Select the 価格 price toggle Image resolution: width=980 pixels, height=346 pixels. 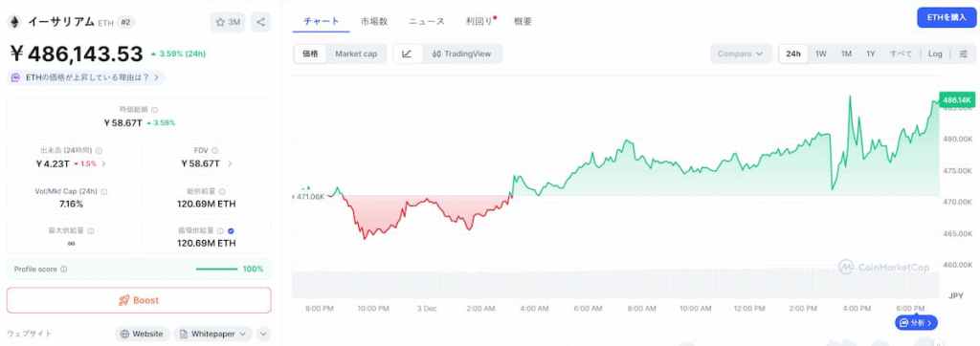pos(310,54)
